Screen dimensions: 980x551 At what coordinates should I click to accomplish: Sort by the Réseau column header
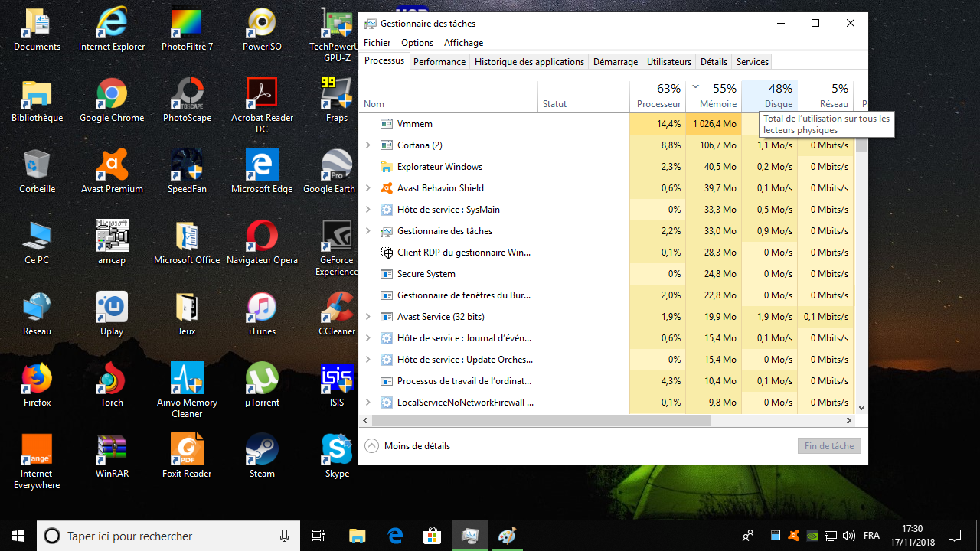click(825, 96)
